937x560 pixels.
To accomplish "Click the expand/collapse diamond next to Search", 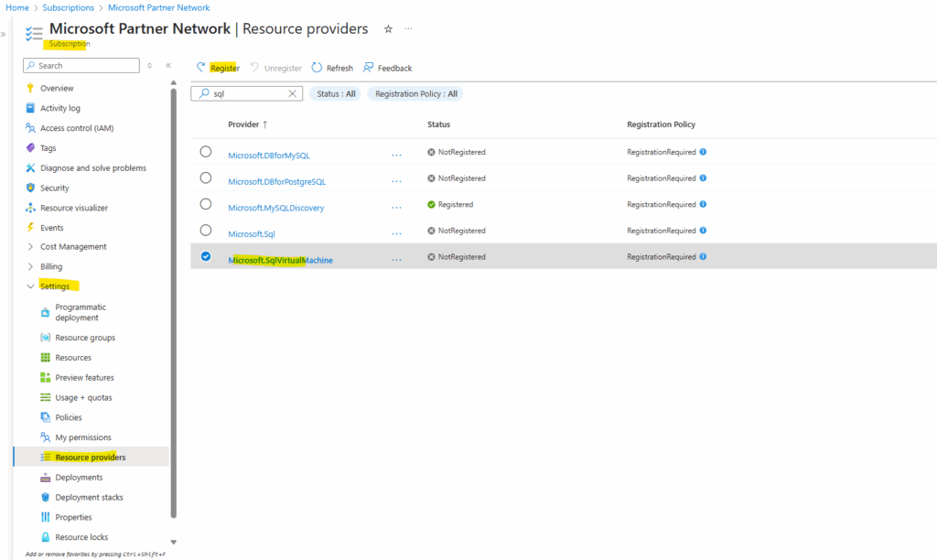I will click(x=149, y=66).
